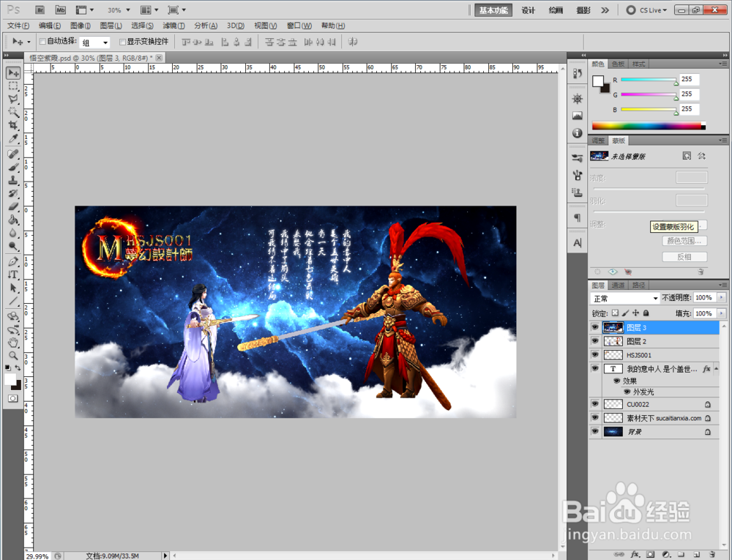Open the Character panel icon
Viewport: 732px width, 560px height.
coord(578,243)
